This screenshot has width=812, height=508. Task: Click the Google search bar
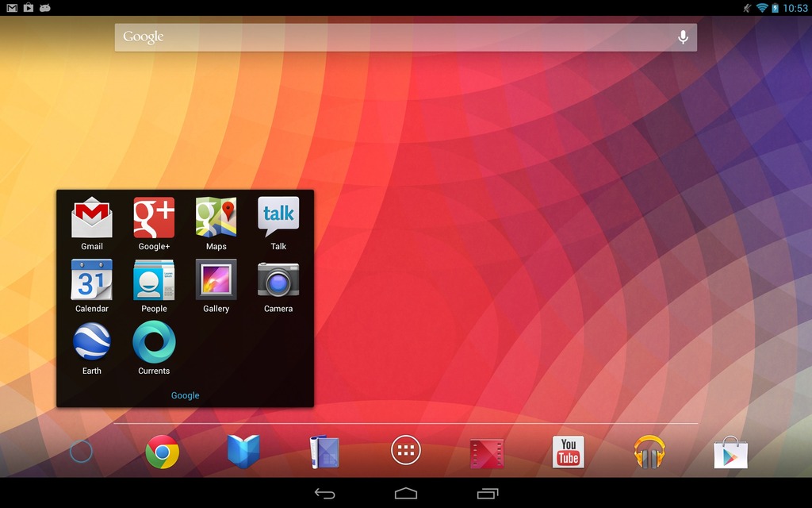(406, 37)
